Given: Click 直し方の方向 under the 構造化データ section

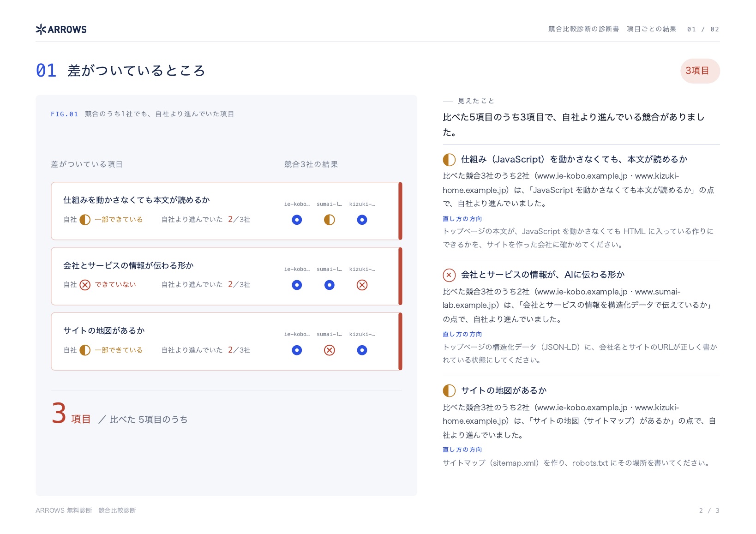Looking at the screenshot, I should [x=462, y=334].
